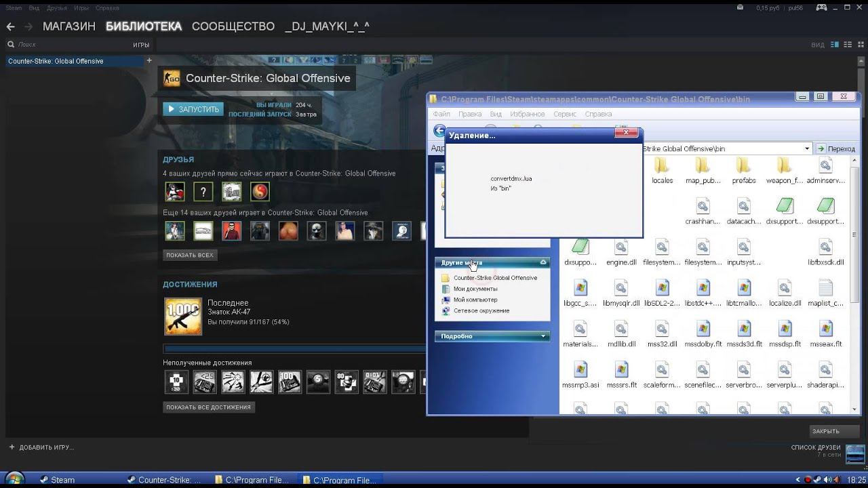Viewport: 868px width, 488px height.
Task: Open the question mark friend avatar
Action: pyautogui.click(x=203, y=192)
